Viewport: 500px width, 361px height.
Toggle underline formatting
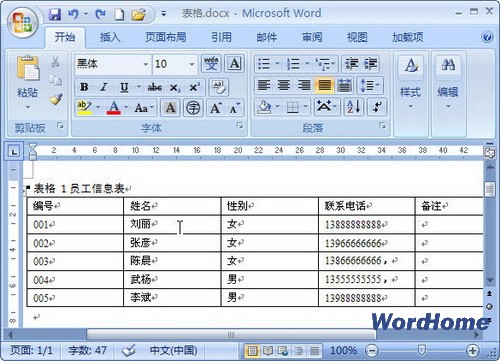pyautogui.click(x=124, y=87)
